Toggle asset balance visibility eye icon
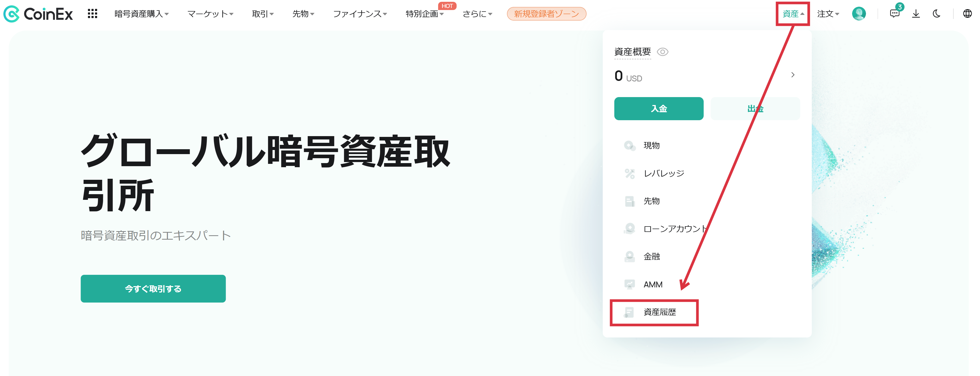Screen dimensions: 980x376 pos(662,52)
